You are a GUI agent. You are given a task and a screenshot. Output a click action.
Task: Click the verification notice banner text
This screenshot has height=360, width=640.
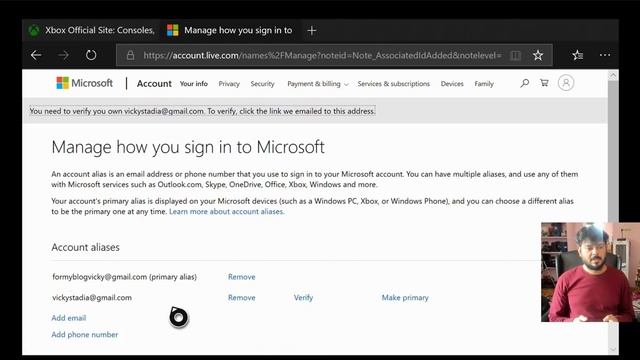coord(202,111)
